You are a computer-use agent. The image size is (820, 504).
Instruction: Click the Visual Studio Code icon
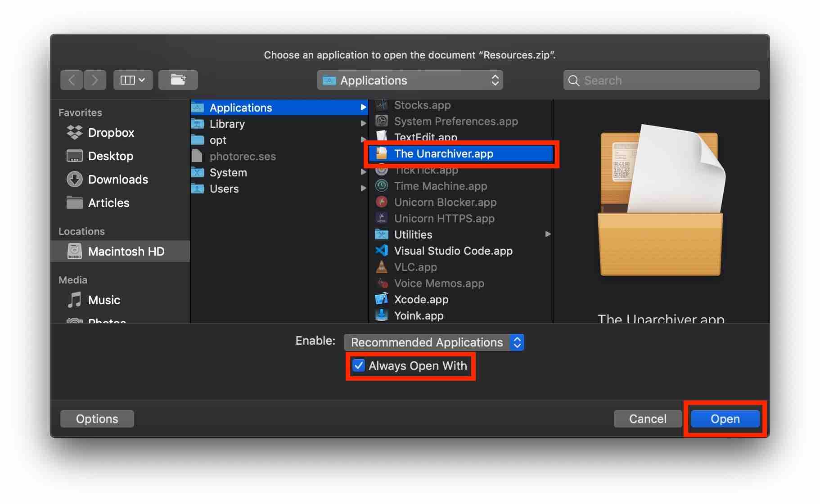pos(382,250)
